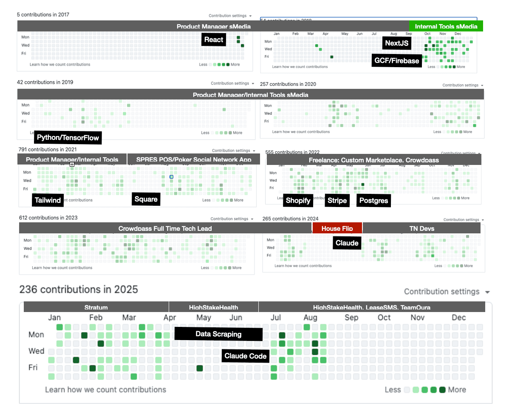The height and width of the screenshot is (420, 509).
Task: Click the React badge on the 2017 chart
Action: point(214,40)
